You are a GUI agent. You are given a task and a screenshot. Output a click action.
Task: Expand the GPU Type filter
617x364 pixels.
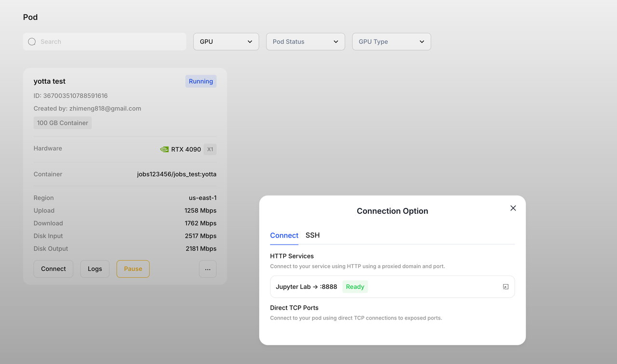click(391, 42)
